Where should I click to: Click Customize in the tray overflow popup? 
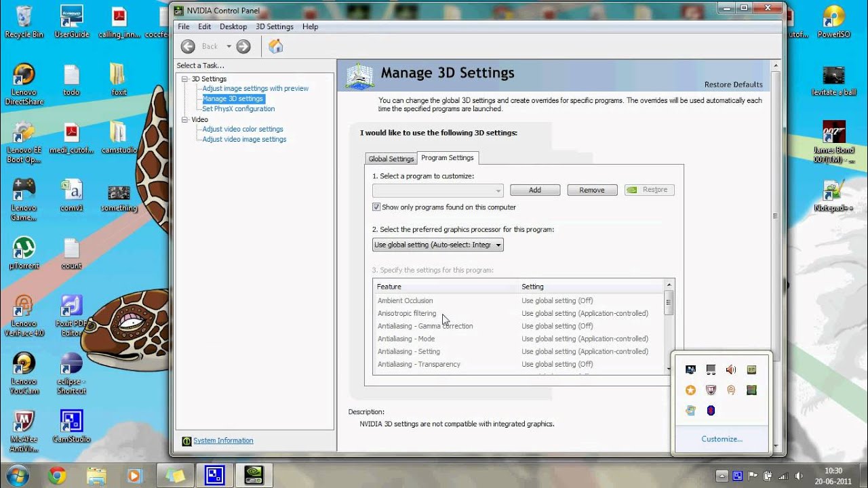click(x=722, y=439)
